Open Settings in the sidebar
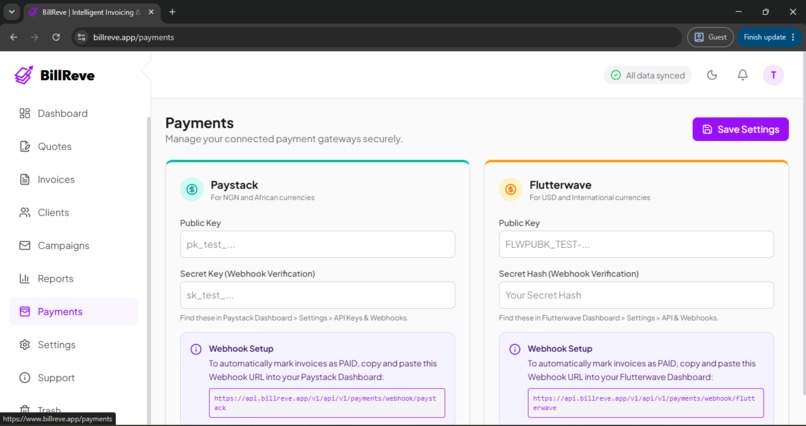 click(x=73, y=345)
